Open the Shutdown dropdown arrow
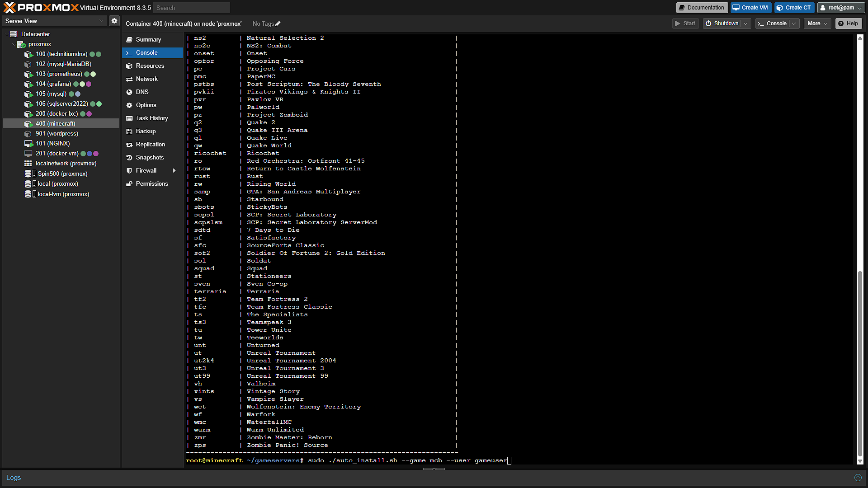This screenshot has width=868, height=488. coord(746,23)
